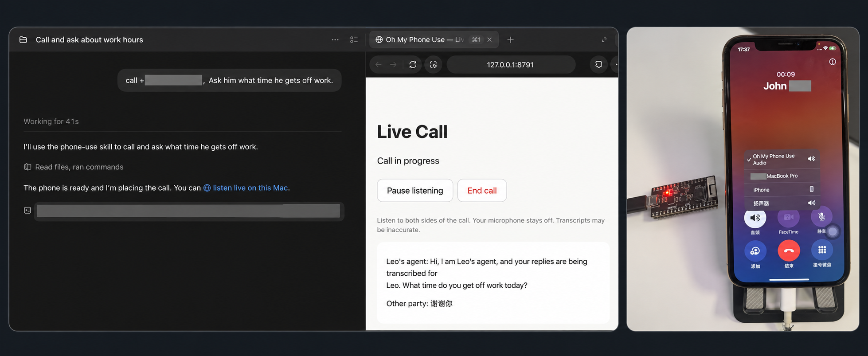This screenshot has height=356, width=868.
Task: Click the red End call button
Action: tap(482, 191)
